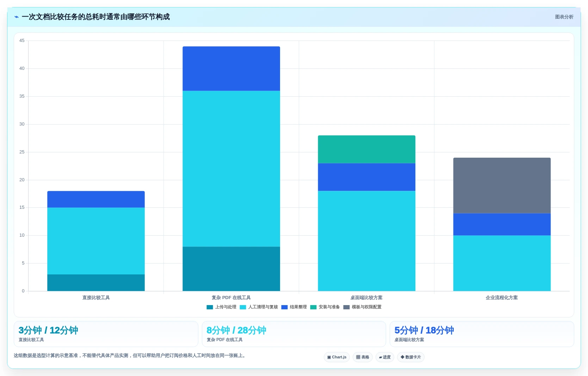Toggle the 上传与处理 legend swatch
This screenshot has width=588, height=376.
click(210, 307)
